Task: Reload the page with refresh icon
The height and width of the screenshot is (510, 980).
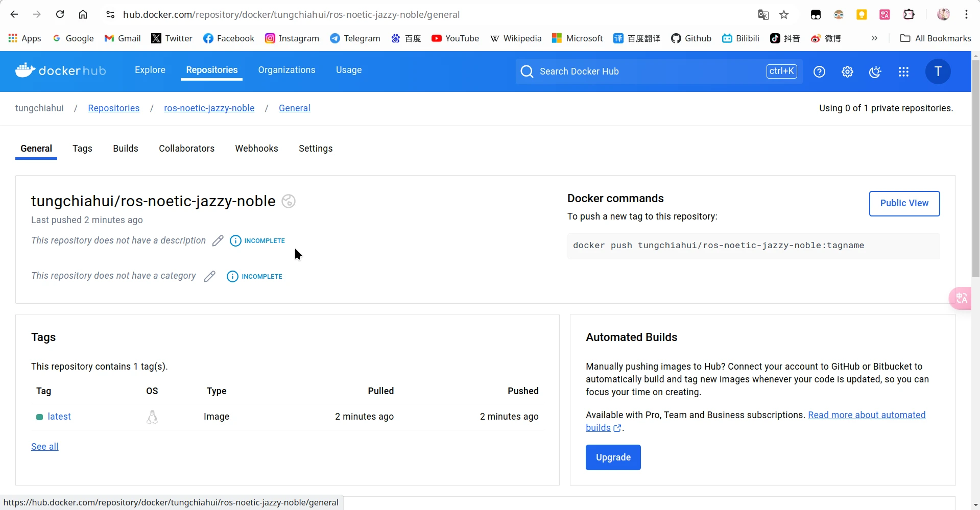Action: (60, 14)
